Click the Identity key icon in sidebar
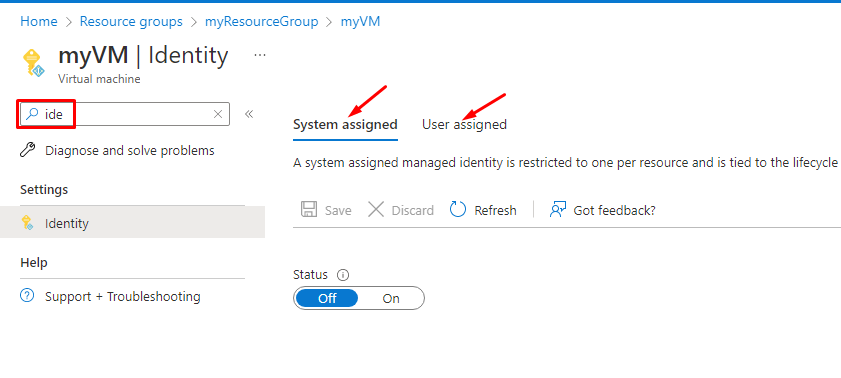Viewport: 841px width, 378px height. [27, 223]
